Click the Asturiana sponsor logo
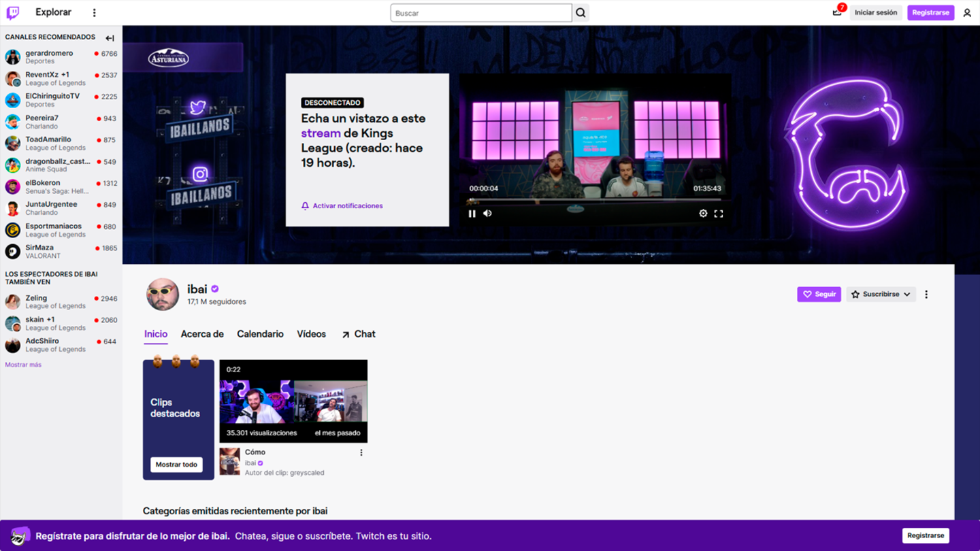Viewport: 980px width, 551px height. [x=169, y=59]
